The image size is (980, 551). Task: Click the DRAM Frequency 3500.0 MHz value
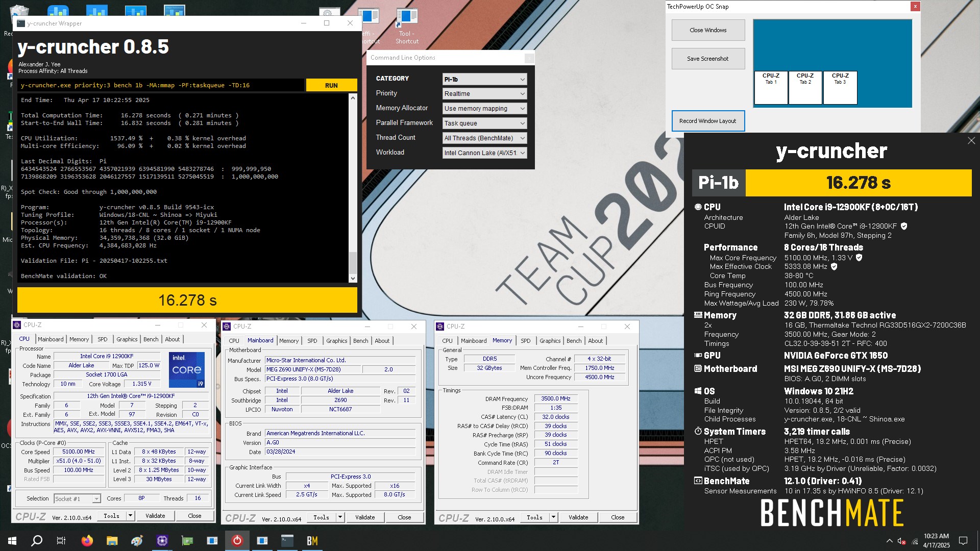(x=556, y=399)
